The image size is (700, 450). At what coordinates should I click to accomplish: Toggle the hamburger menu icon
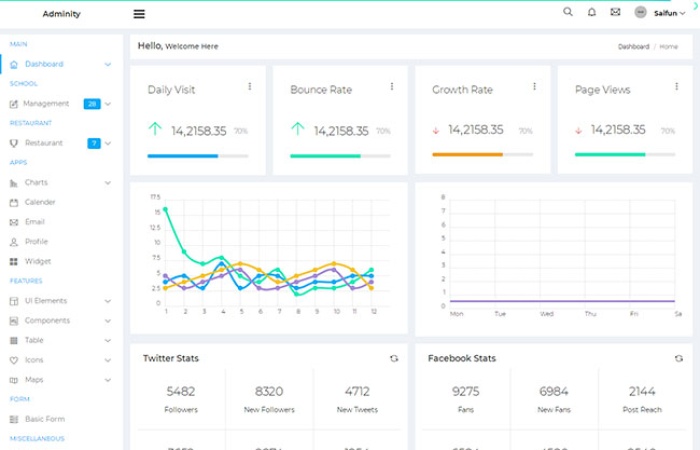pos(139,14)
